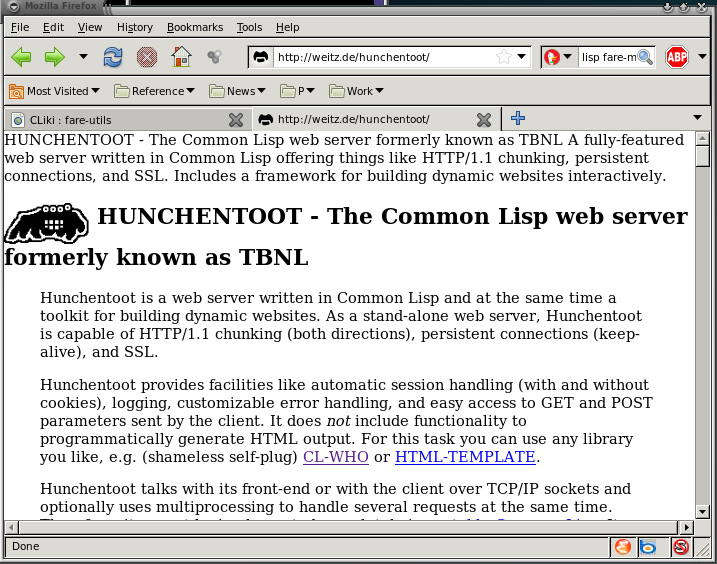This screenshot has width=717, height=564.
Task: Click the green Back arrow button
Action: coord(21,57)
